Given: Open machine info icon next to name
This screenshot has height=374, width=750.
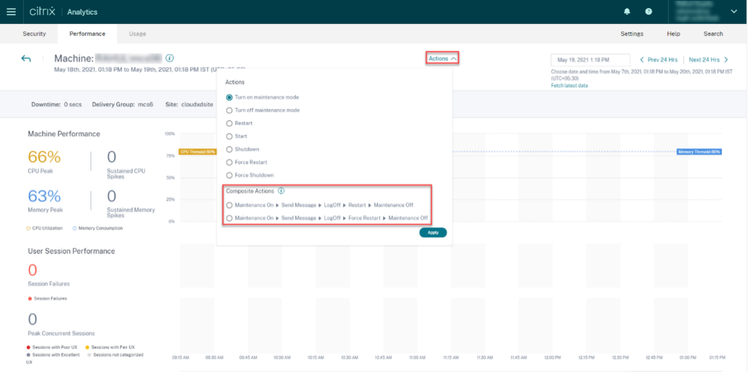Looking at the screenshot, I should click(170, 58).
